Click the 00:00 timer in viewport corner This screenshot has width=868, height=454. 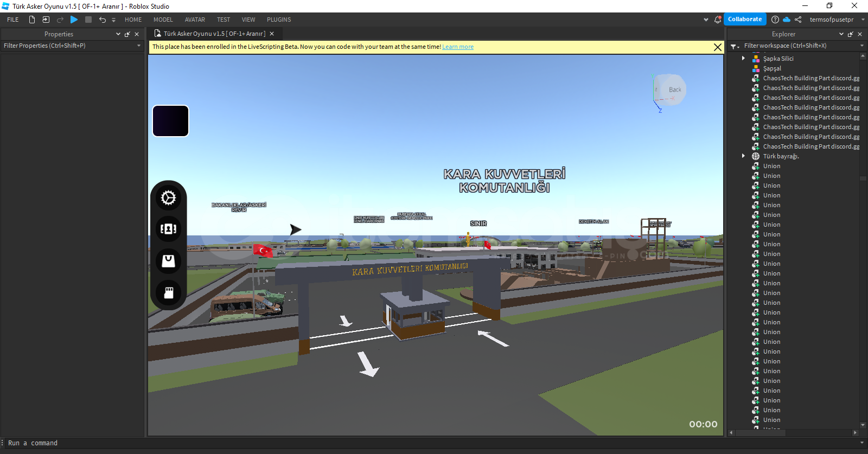tap(703, 424)
